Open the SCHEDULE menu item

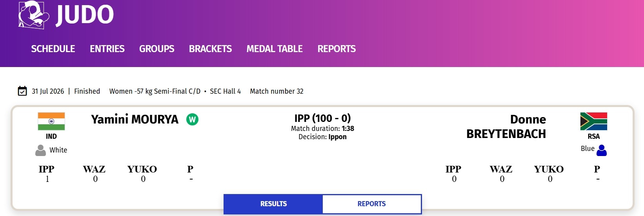[x=53, y=49]
